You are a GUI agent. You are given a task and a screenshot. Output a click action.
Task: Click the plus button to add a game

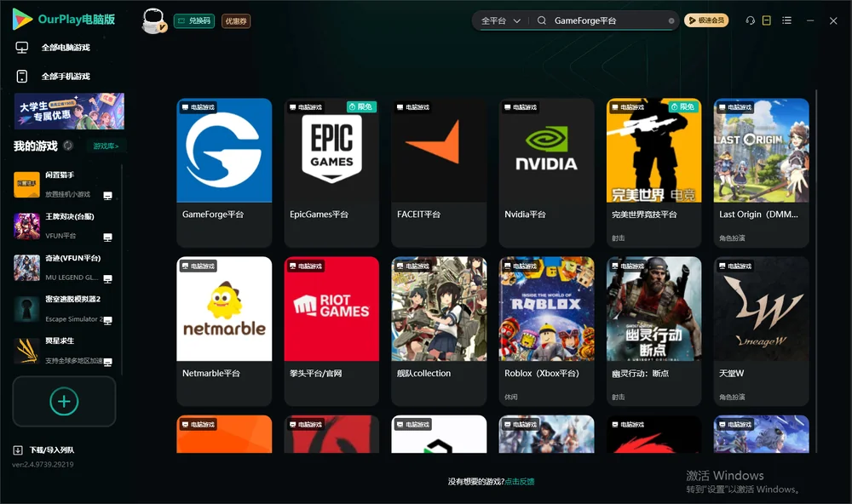pos(64,401)
